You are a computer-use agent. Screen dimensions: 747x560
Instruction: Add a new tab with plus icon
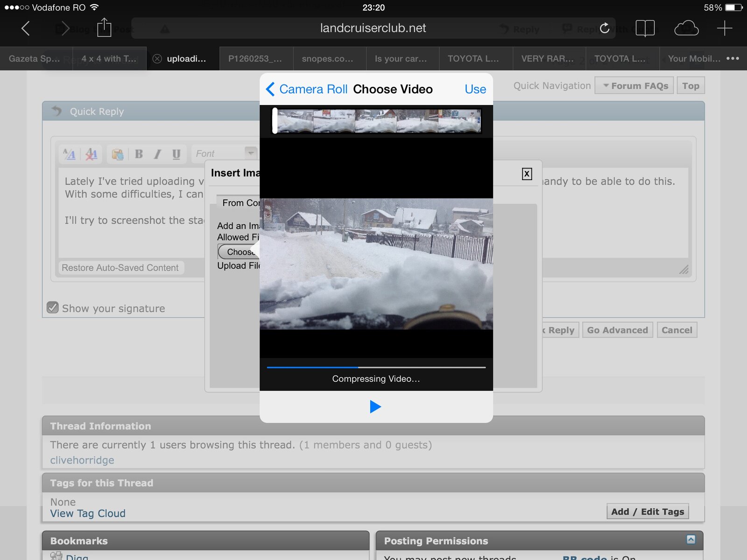pyautogui.click(x=725, y=28)
